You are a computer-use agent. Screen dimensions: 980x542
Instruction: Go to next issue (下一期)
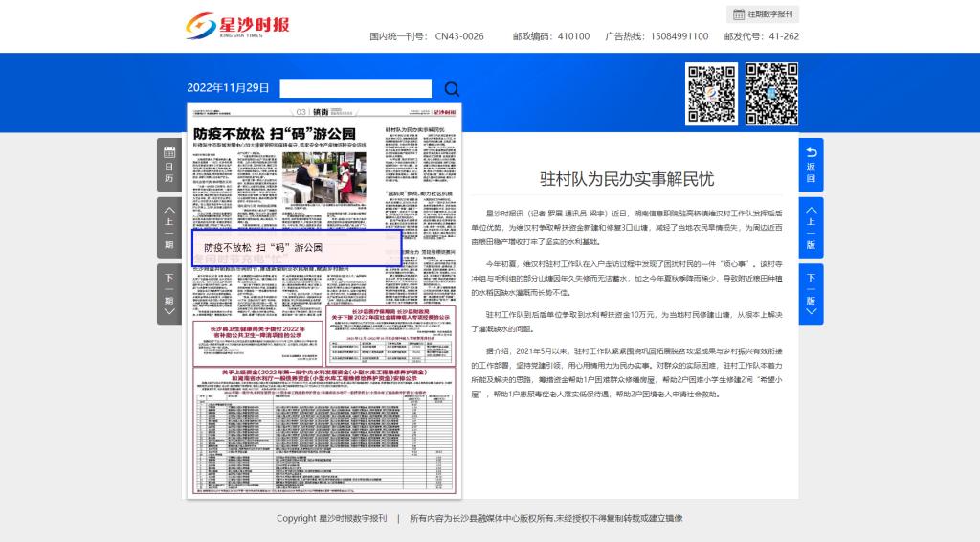pyautogui.click(x=168, y=293)
